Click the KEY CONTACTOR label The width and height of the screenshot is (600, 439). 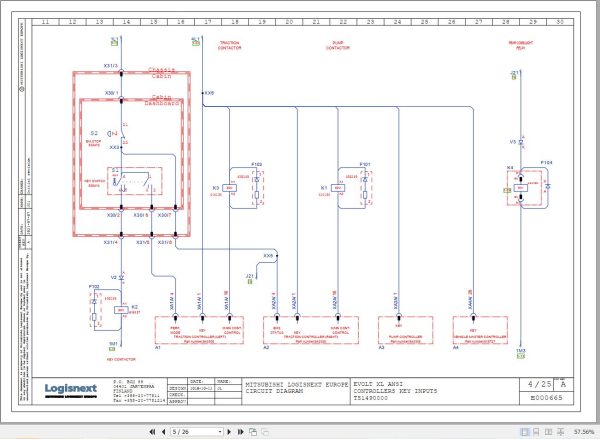[121, 359]
